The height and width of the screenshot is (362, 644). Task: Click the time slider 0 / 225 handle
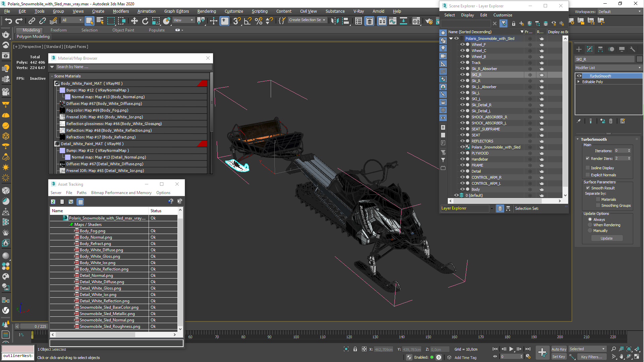(x=34, y=326)
